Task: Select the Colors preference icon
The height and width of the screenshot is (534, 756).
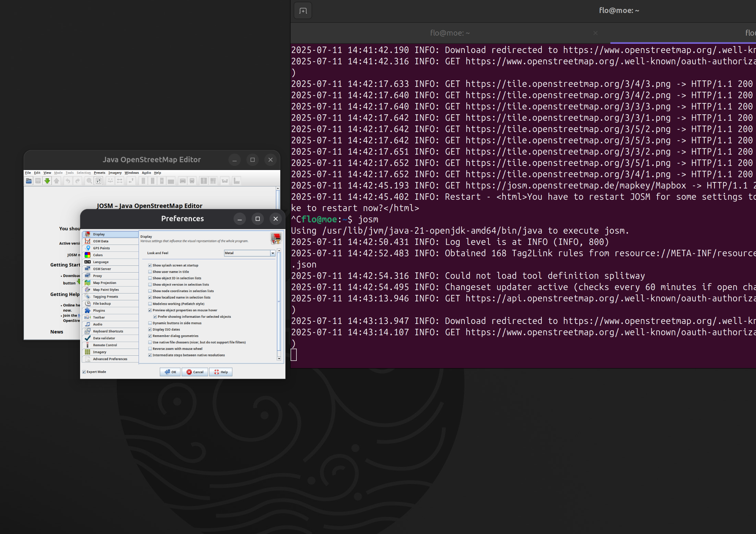Action: (x=88, y=255)
